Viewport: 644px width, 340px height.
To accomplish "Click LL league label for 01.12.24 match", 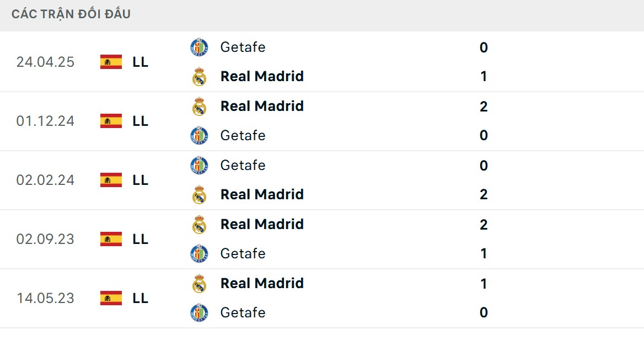I will pos(141,121).
